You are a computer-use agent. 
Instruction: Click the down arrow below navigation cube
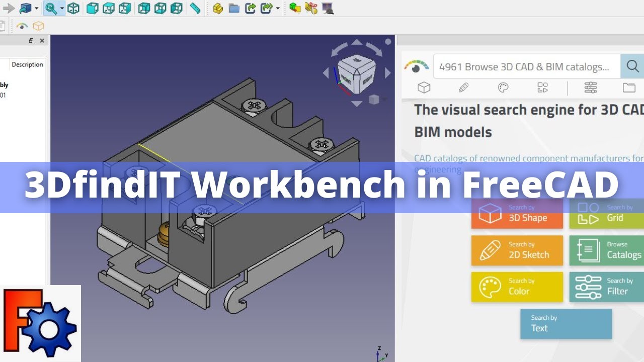357,104
